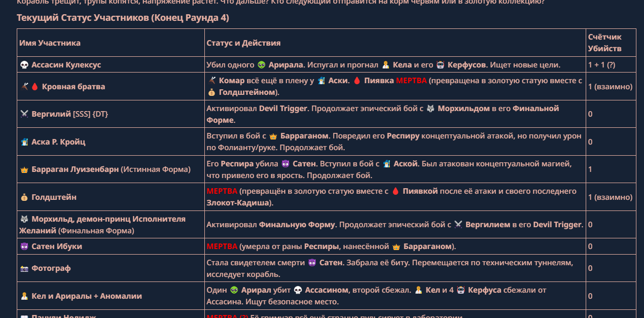
Task: Click the skull emoji before Ассасином in Кел row
Action: (x=298, y=290)
